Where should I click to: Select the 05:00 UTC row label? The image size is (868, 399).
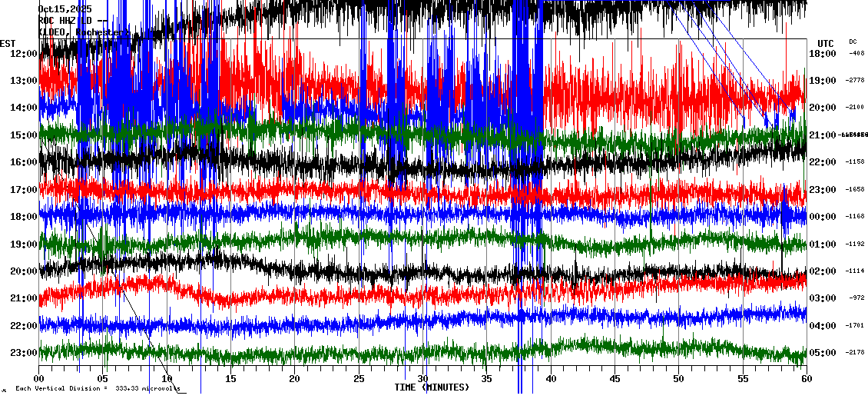[823, 353]
